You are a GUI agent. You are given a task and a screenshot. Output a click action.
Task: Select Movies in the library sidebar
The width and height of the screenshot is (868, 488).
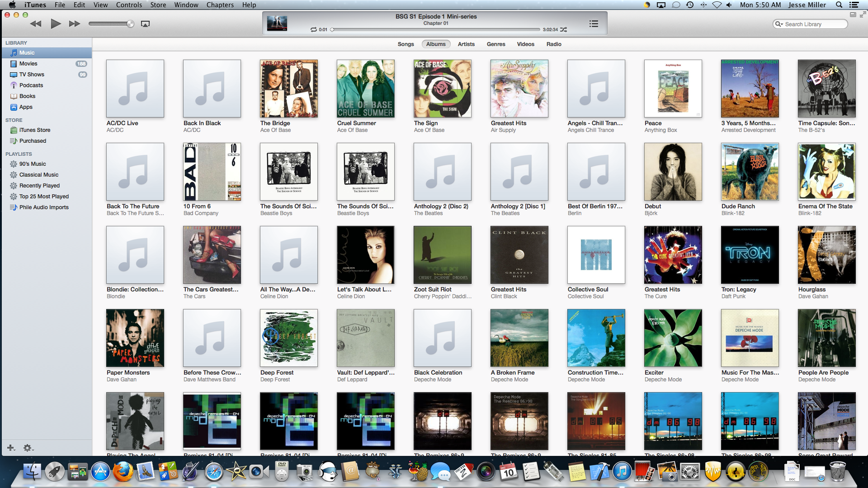(x=28, y=64)
